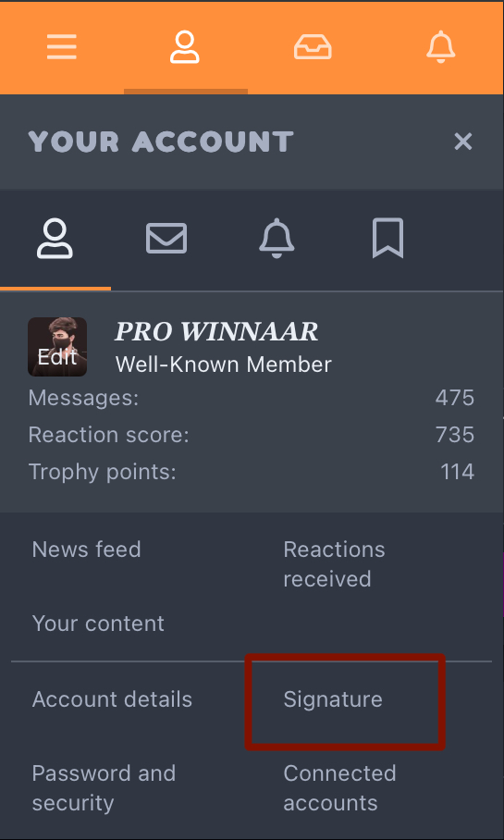Edit the profile avatar image
504x840 pixels.
click(57, 347)
